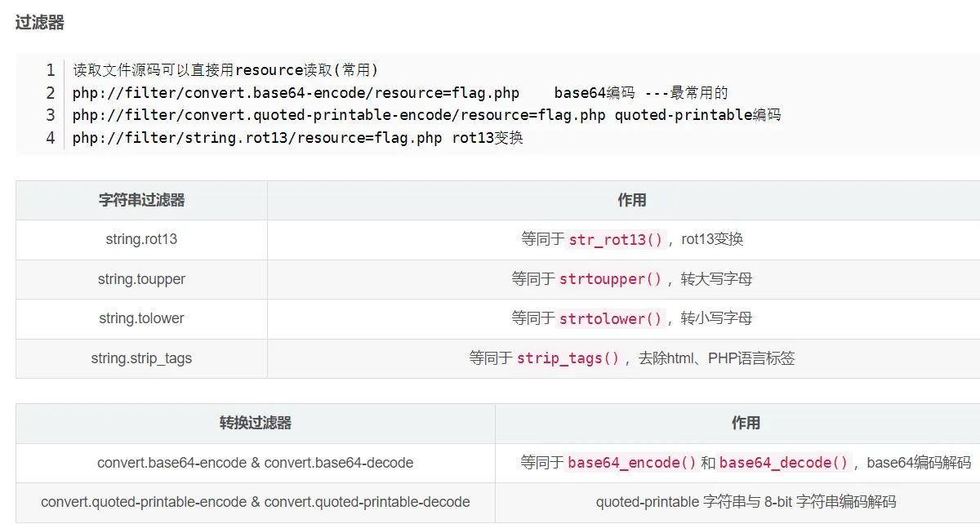Click the 转换过滤器 table header
980x524 pixels.
click(x=255, y=423)
